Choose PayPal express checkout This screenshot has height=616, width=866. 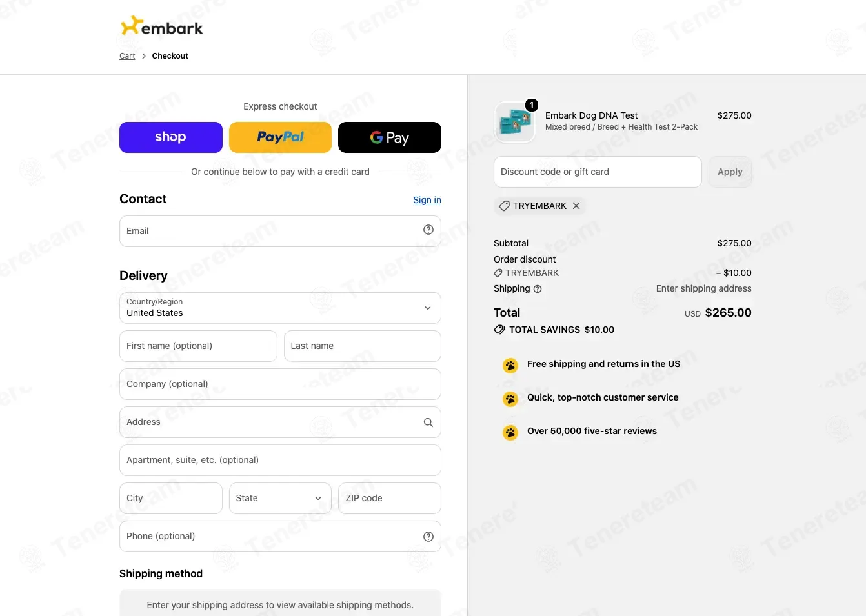click(x=280, y=137)
